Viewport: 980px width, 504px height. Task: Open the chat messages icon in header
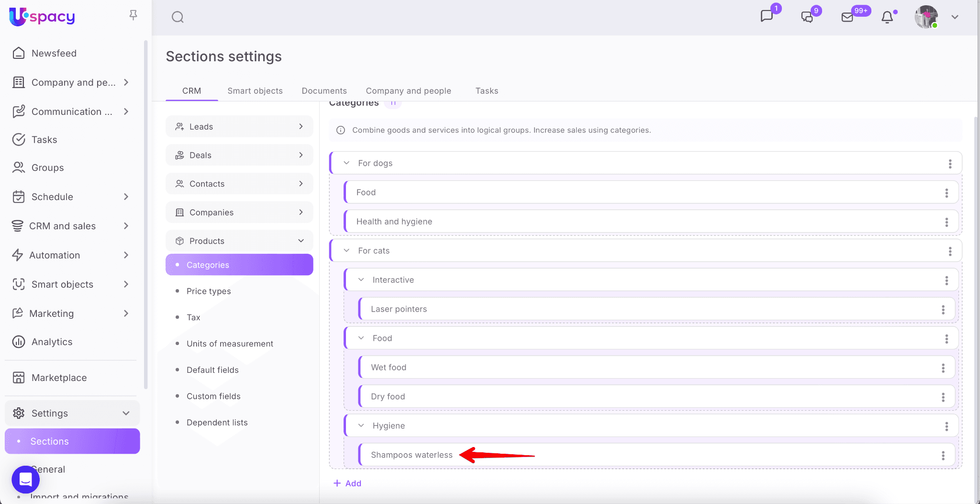point(767,16)
